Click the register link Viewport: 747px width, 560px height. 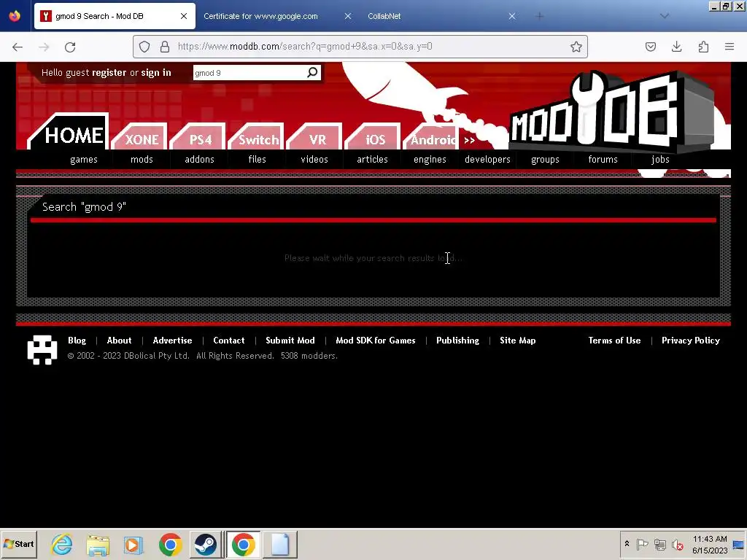[109, 73]
